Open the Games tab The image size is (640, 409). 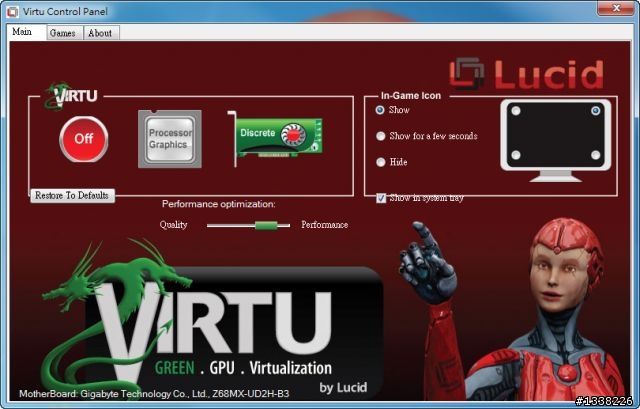(65, 33)
